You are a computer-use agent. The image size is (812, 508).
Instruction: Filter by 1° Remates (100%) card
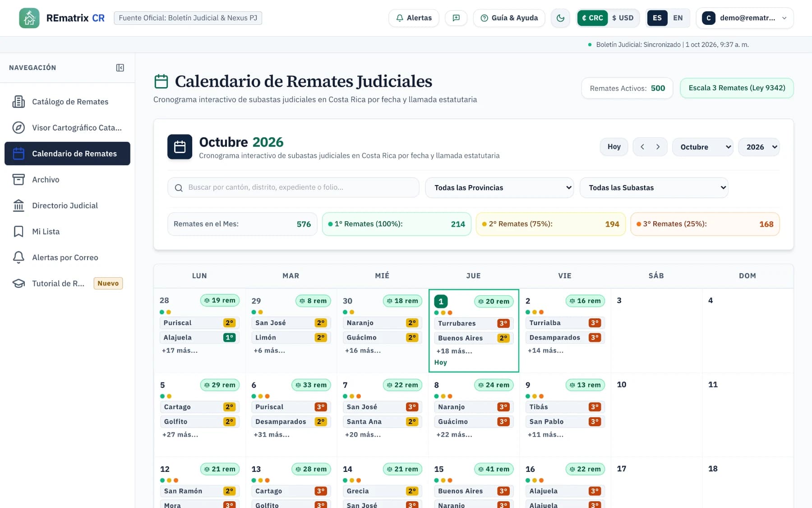click(x=397, y=224)
